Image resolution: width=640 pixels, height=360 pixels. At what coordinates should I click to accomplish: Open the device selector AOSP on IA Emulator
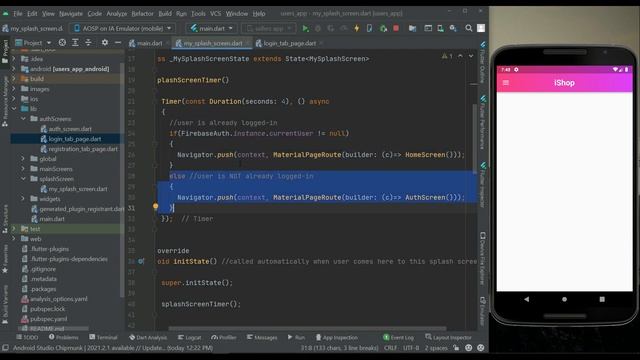(123, 28)
